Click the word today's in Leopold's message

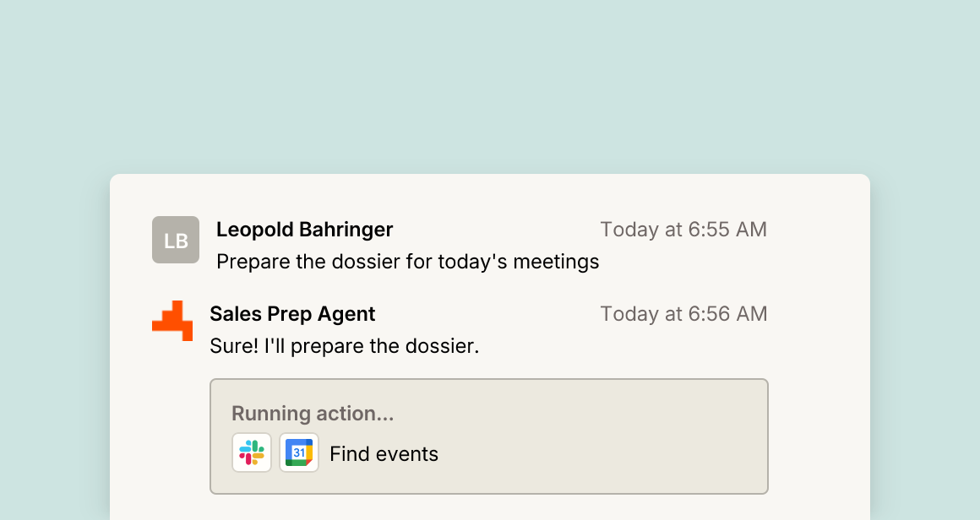coord(472,262)
